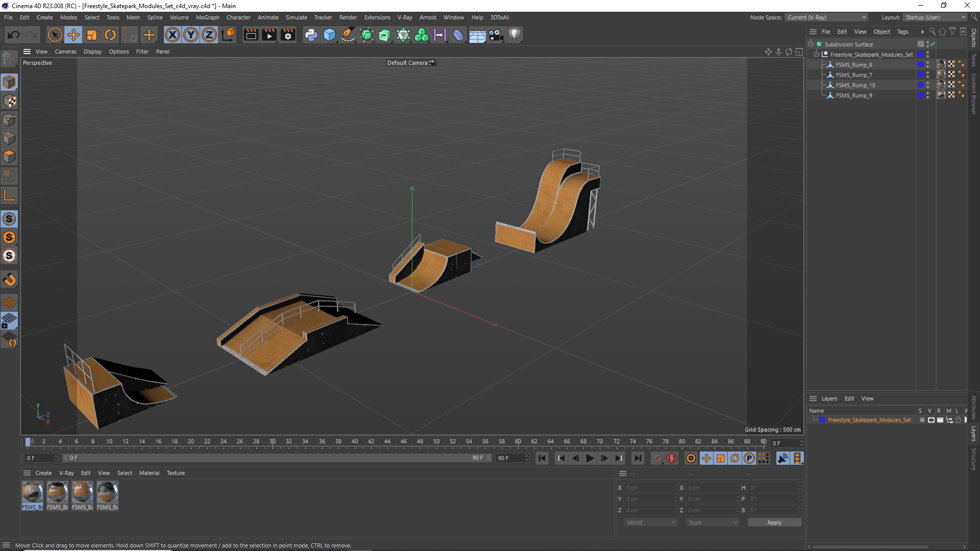Enable Axis (L-shaped) mode tool
The height and width of the screenshot is (551, 980).
(x=9, y=195)
